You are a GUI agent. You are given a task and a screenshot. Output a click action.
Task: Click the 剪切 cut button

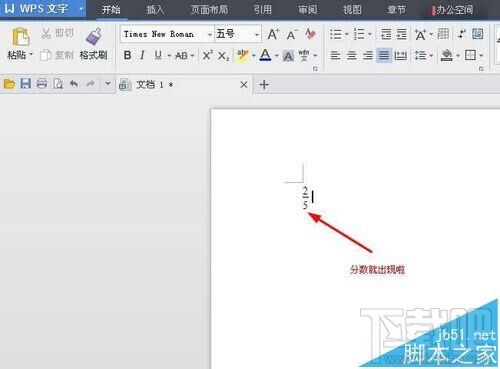tap(57, 33)
